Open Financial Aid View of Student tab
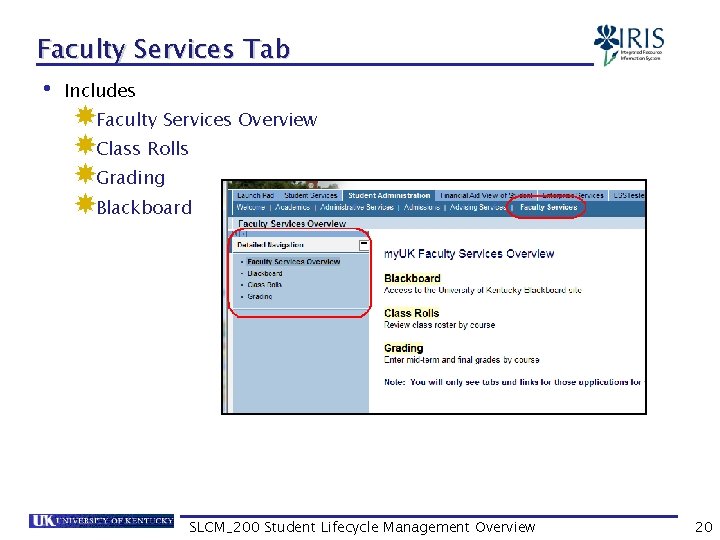 coord(486,196)
